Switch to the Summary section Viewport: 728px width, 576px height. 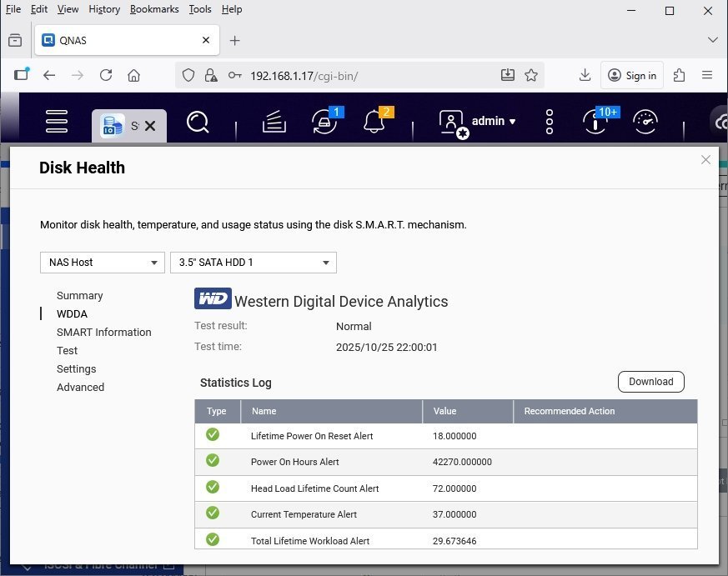tap(80, 296)
